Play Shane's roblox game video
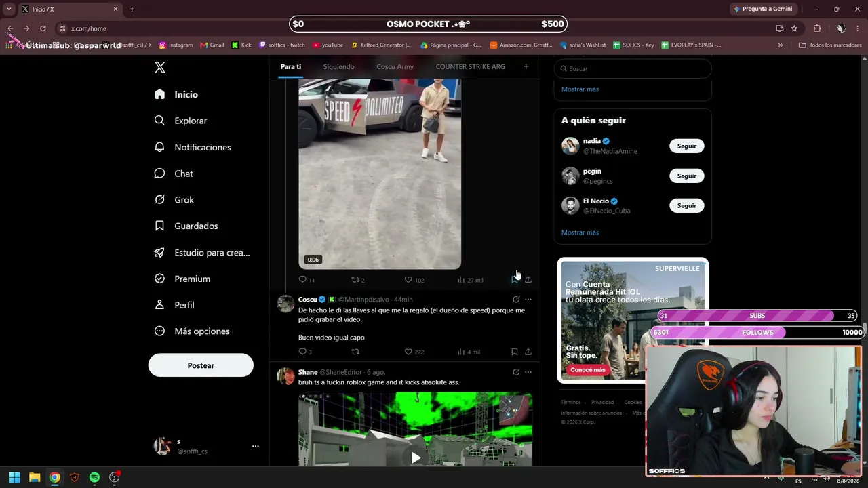Screen dimensions: 868x488 pos(416,457)
